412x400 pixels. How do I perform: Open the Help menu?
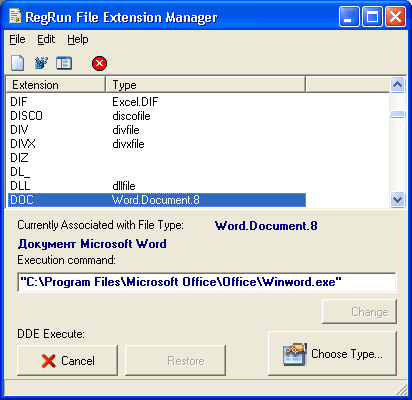click(x=78, y=39)
